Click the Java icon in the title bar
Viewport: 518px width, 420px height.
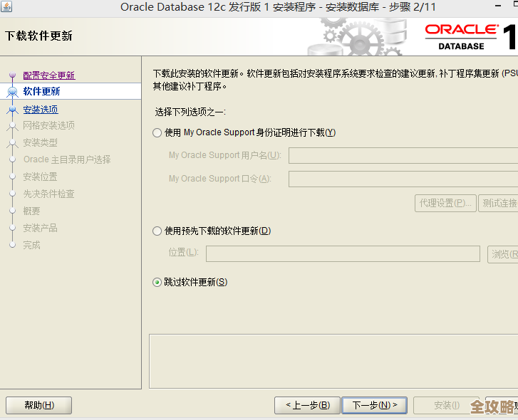[6, 6]
